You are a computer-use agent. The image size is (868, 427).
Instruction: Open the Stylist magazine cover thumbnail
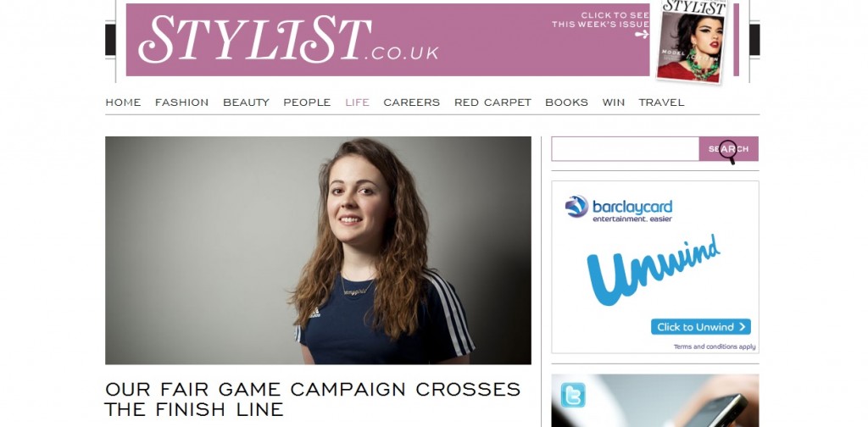coord(692,41)
